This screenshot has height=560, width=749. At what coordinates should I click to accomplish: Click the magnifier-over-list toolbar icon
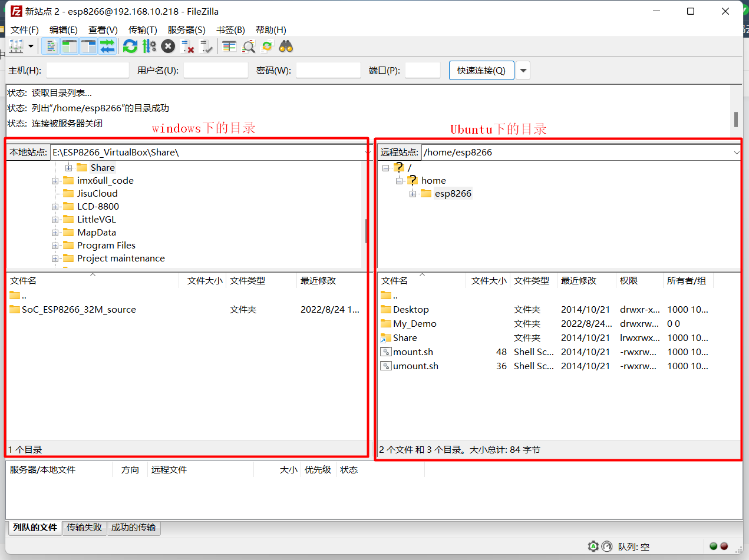click(x=249, y=47)
